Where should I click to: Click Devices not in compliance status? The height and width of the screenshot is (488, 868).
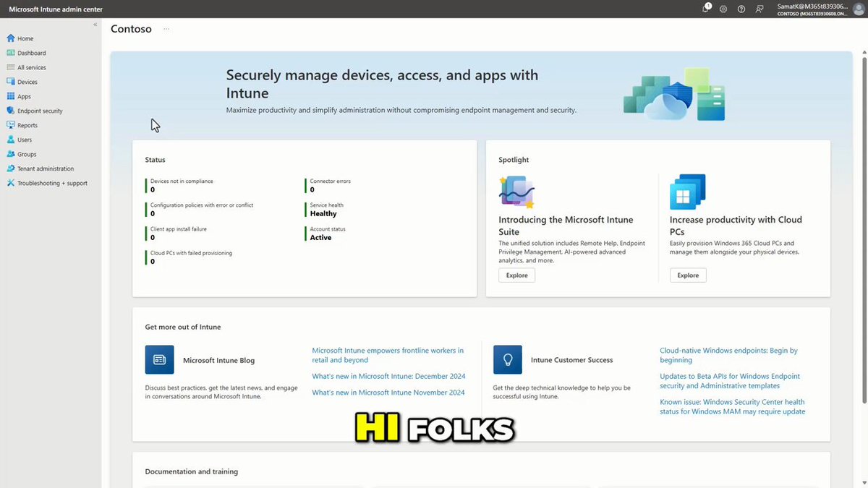pos(181,185)
